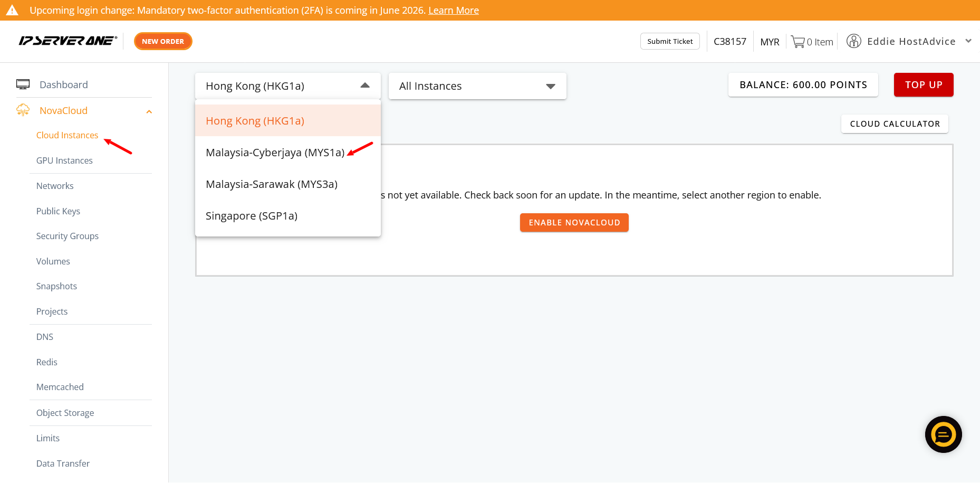Open Object Storage page

click(x=65, y=413)
